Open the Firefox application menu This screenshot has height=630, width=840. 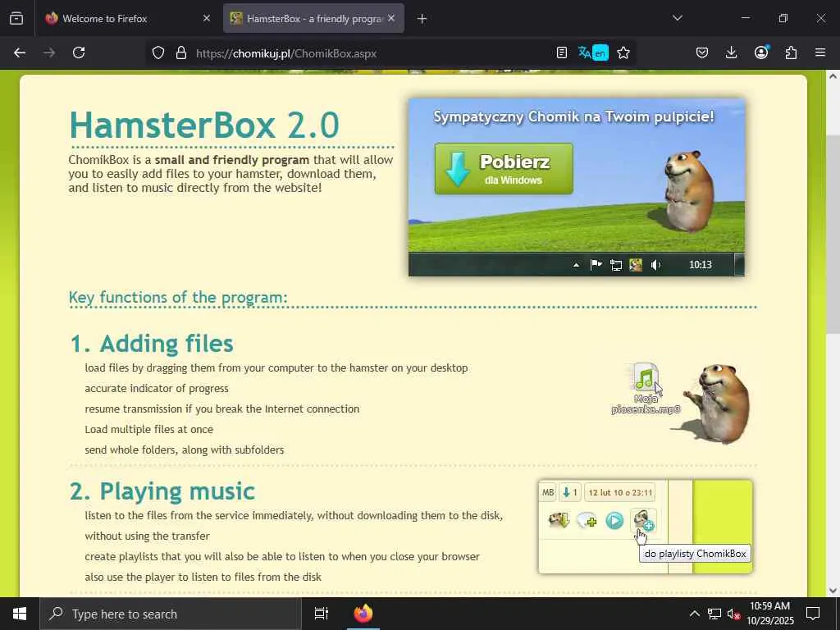(x=820, y=53)
